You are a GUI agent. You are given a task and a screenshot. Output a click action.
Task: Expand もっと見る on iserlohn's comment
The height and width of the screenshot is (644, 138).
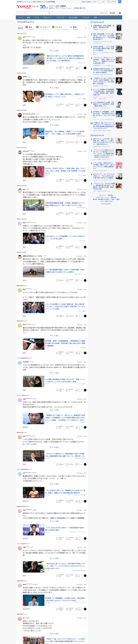click(x=55, y=373)
